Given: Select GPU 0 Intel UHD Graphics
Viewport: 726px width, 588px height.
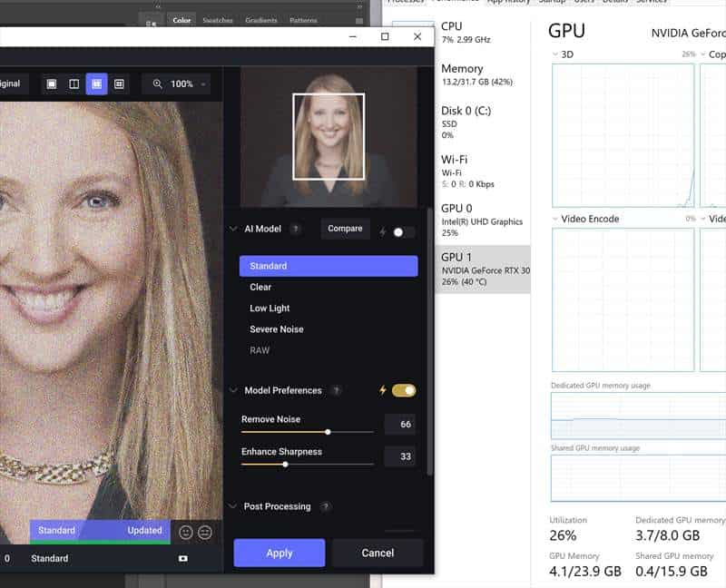Looking at the screenshot, I should coord(483,220).
